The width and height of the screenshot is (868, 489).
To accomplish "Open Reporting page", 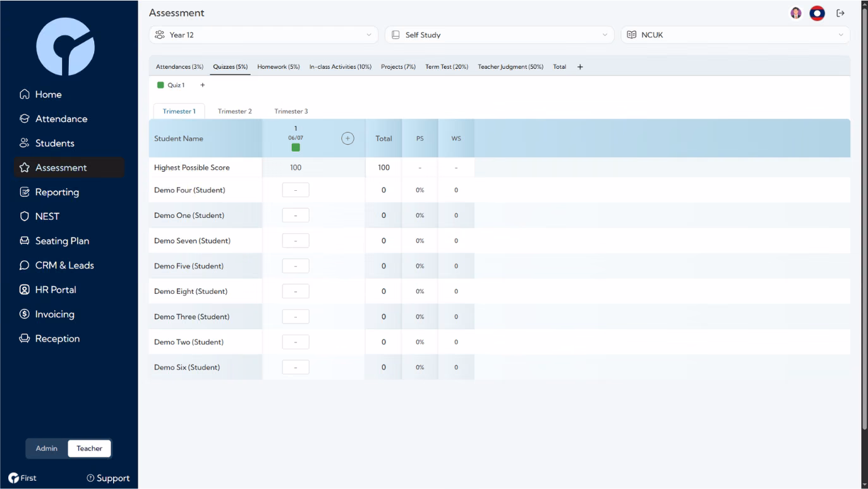I will (49, 192).
